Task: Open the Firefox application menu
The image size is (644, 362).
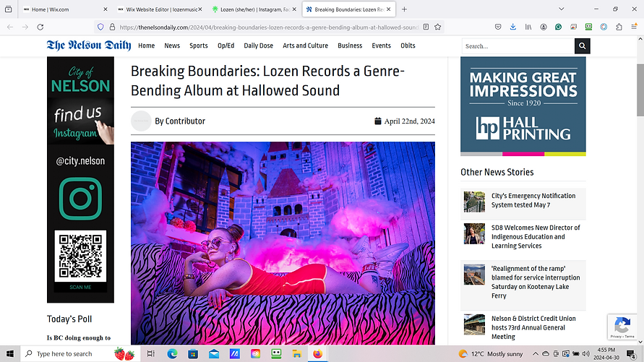Action: [x=634, y=27]
